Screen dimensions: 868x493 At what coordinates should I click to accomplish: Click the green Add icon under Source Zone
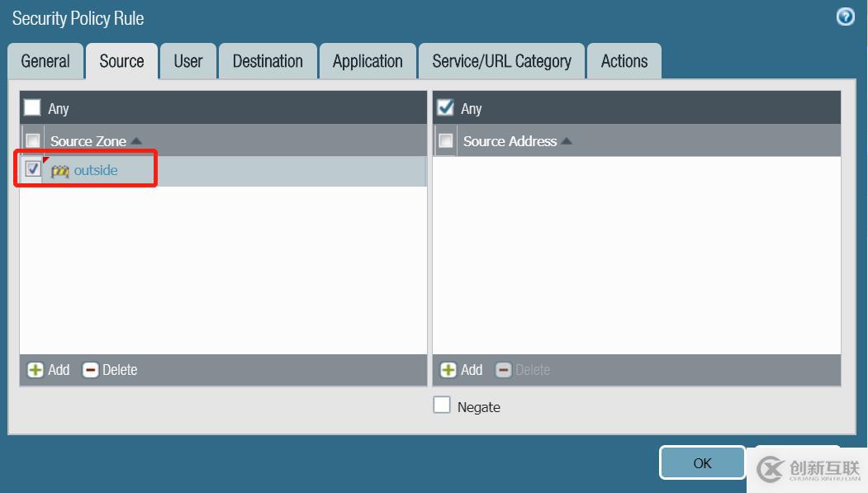coord(36,370)
